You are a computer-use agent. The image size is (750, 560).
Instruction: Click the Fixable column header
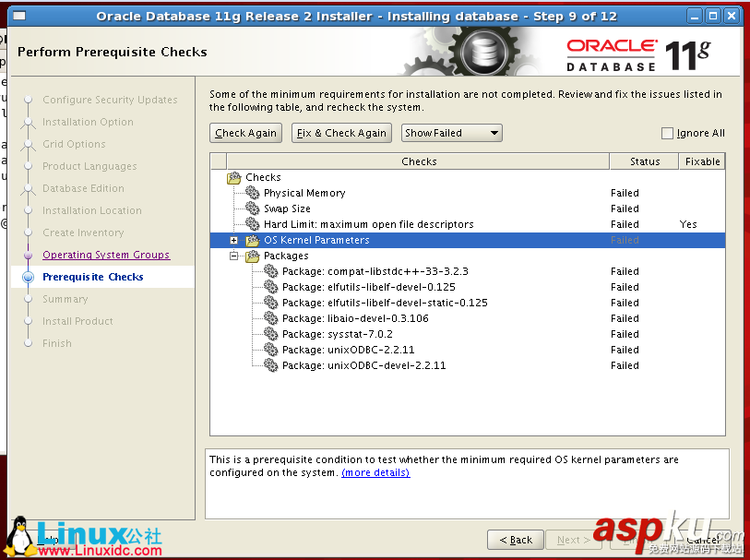(702, 161)
